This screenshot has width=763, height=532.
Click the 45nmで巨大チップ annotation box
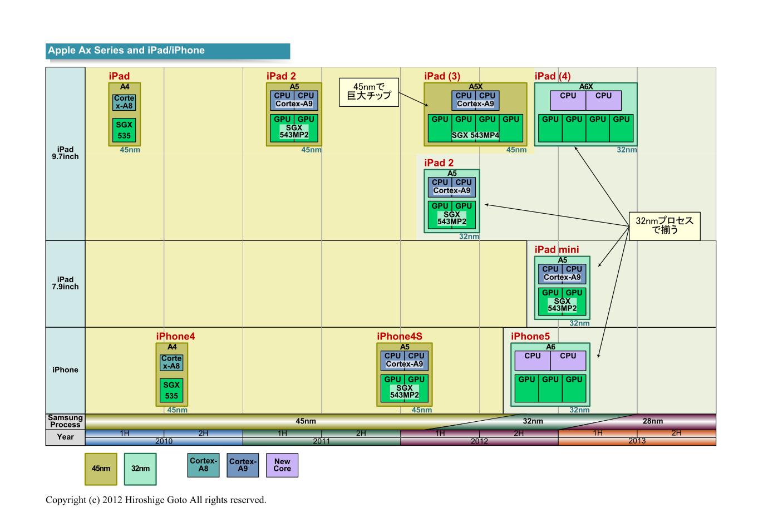coord(369,92)
